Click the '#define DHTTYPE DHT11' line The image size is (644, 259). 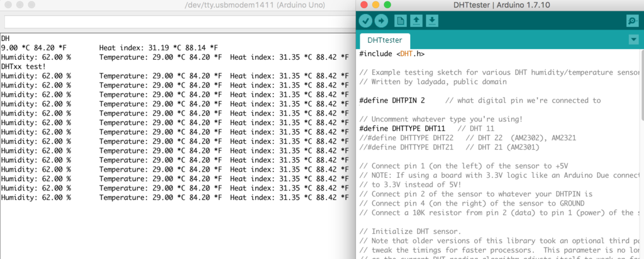tap(402, 129)
